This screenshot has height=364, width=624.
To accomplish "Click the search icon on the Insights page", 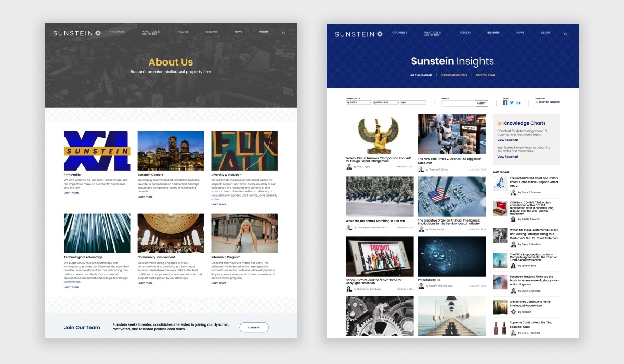I will (566, 34).
